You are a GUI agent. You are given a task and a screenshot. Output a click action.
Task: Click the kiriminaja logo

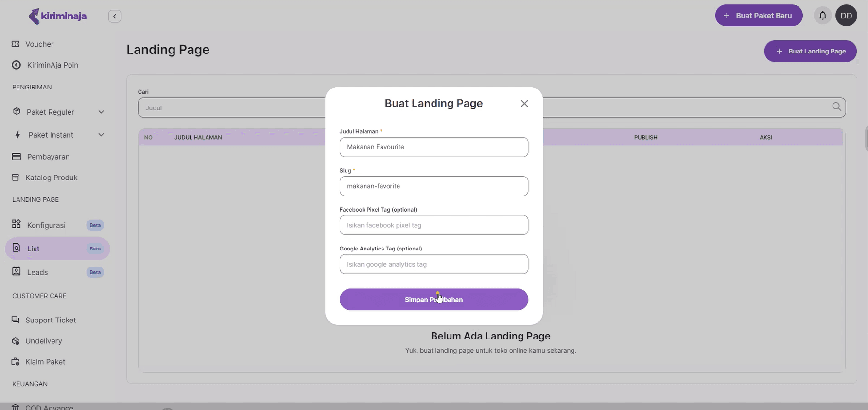[57, 16]
